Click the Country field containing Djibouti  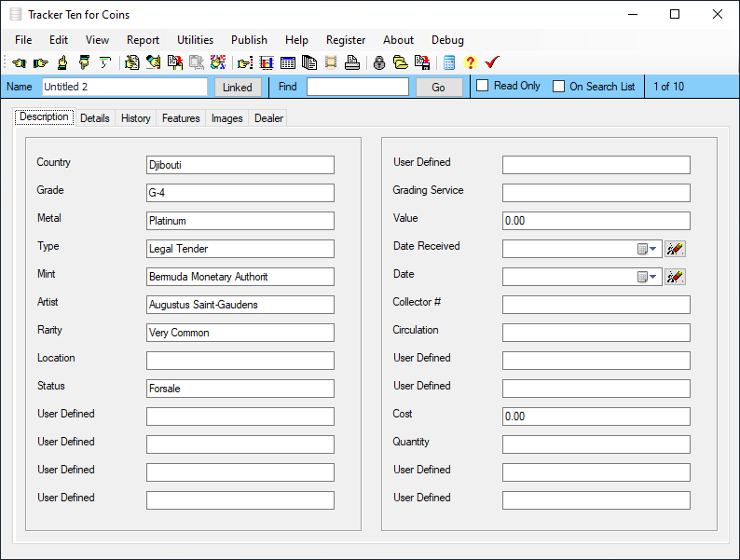240,165
